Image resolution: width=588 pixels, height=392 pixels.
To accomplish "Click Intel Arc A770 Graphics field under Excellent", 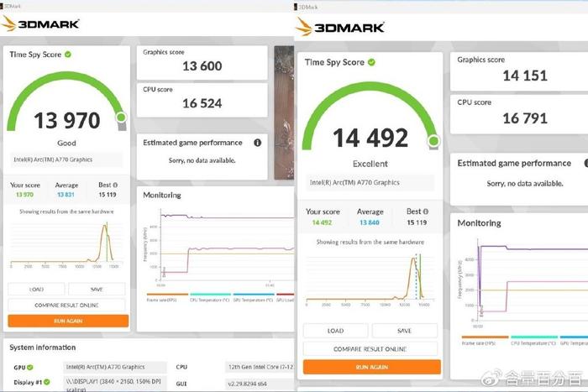I will [x=370, y=182].
